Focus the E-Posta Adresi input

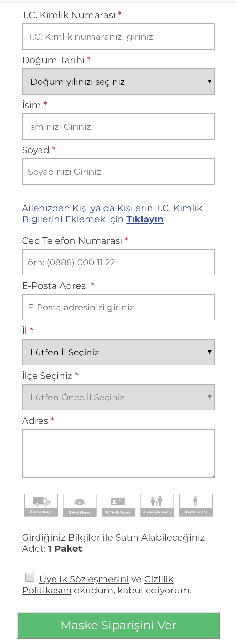118,307
